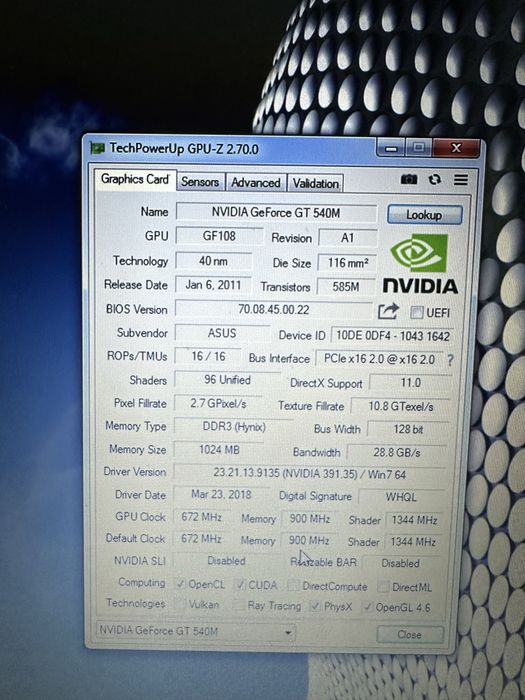The width and height of the screenshot is (525, 700).
Task: Toggle the OpenGL 4.6 checkbox
Action: (x=368, y=607)
